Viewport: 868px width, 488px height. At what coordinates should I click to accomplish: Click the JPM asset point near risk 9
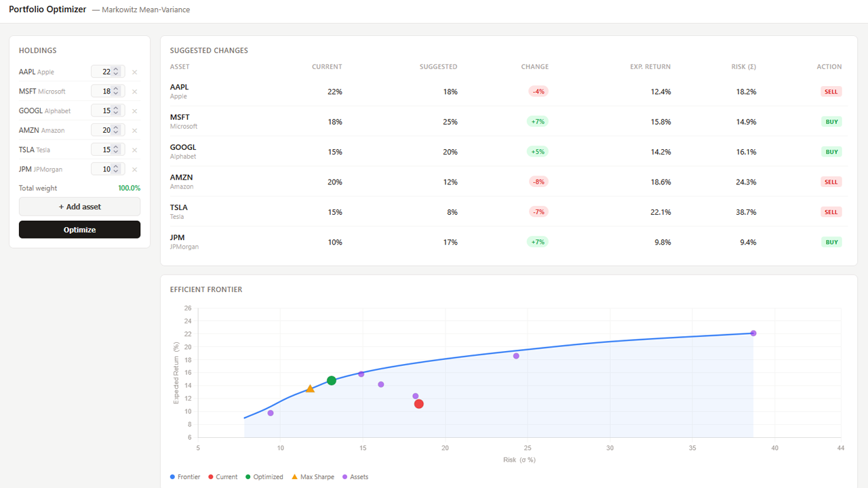[x=271, y=413]
